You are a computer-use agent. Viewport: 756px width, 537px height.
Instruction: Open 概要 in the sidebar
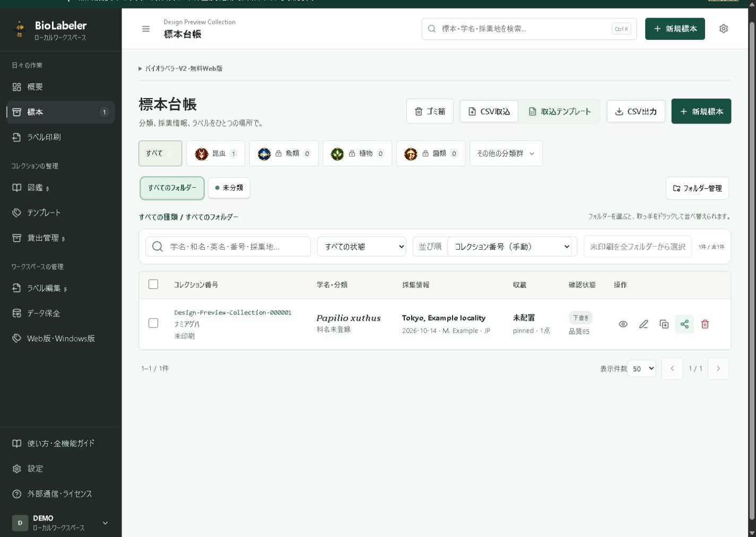tap(60, 87)
